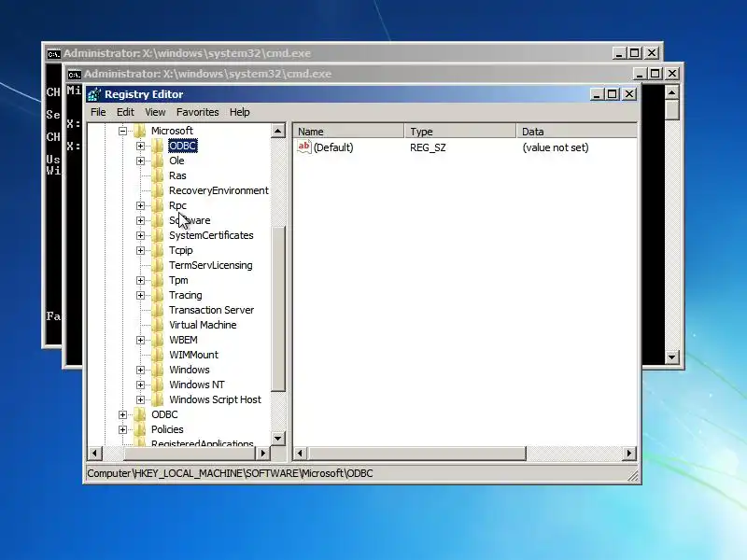Select the (Default) value name
747x560 pixels.
[x=333, y=147]
